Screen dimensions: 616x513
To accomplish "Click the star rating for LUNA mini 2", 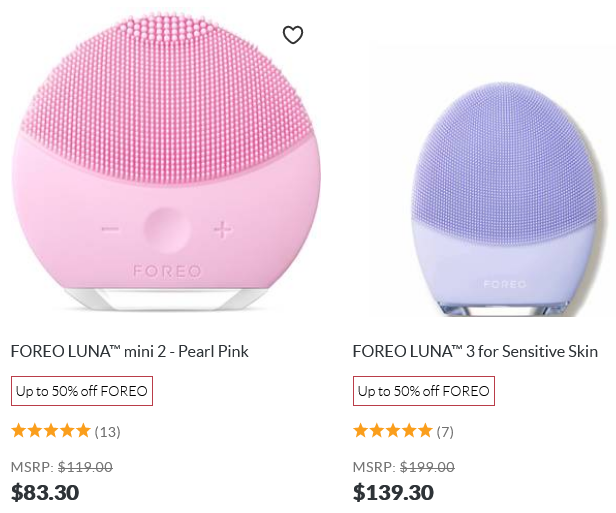I will pyautogui.click(x=50, y=431).
